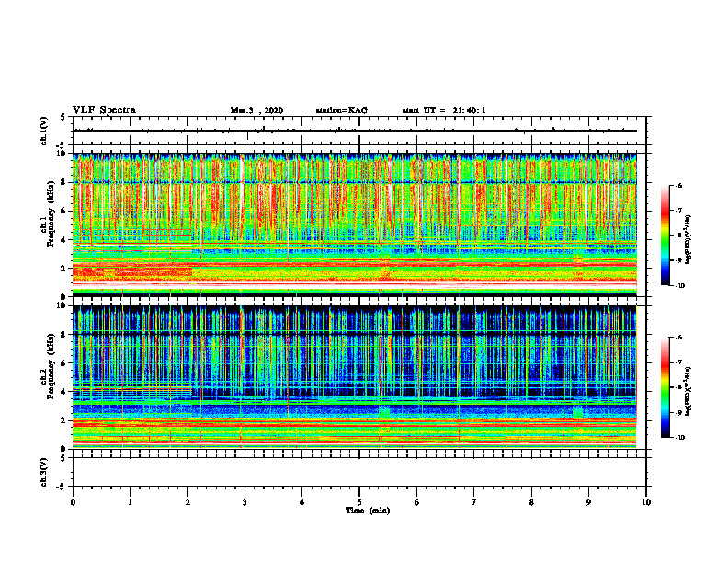Viewport: 728px width, 563px height.
Task: Click the date label 'Mar.3 , 2020'
Action: [256, 110]
